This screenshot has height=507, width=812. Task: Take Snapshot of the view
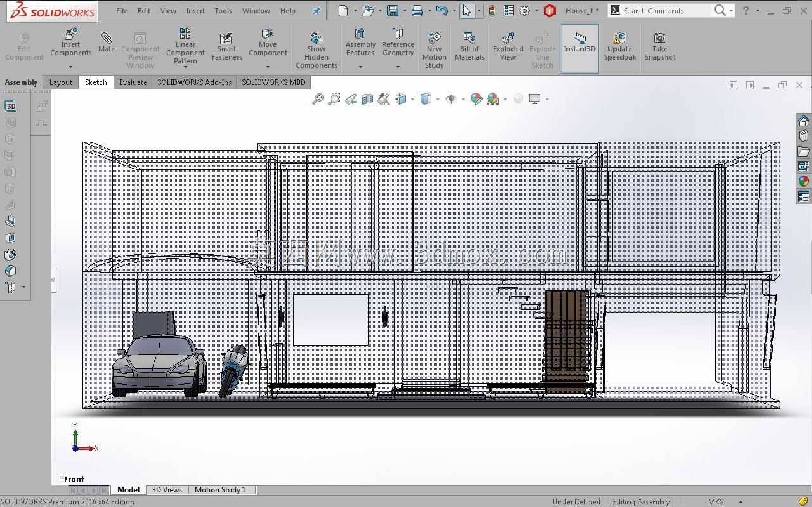(x=660, y=47)
